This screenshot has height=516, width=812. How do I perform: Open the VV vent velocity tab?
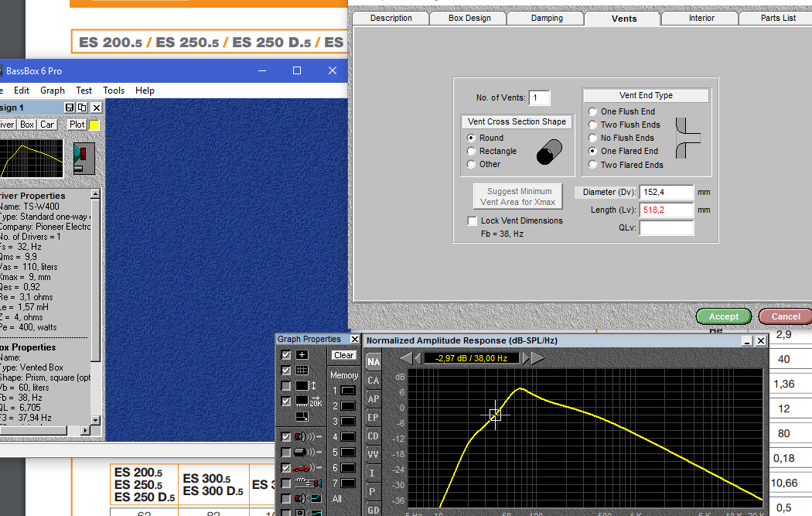[x=374, y=454]
